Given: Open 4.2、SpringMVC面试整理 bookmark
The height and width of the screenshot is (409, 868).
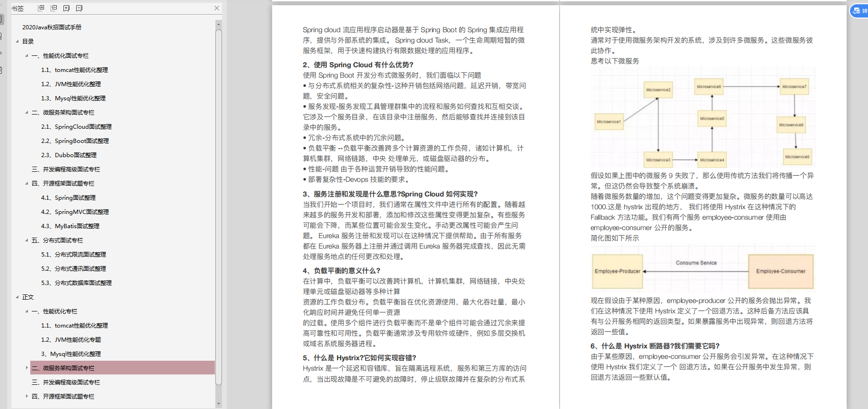Looking at the screenshot, I should tap(75, 212).
